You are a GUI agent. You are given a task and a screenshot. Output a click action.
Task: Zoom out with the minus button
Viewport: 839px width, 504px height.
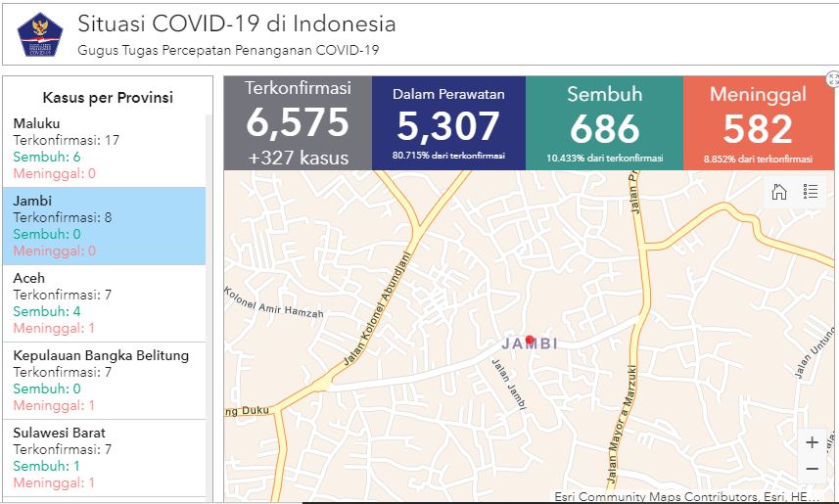tap(812, 469)
